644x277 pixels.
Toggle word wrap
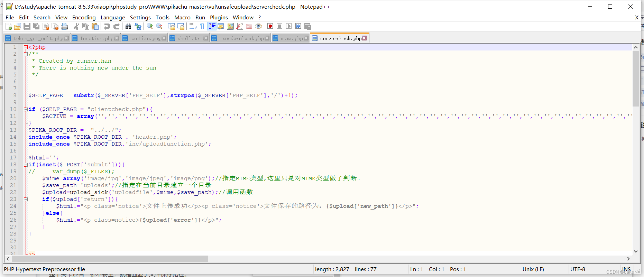coord(193,26)
